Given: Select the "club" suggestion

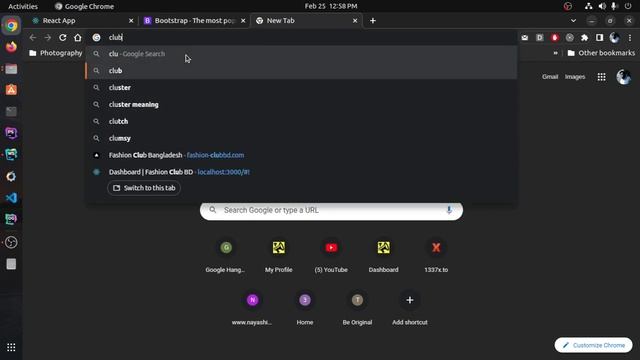Looking at the screenshot, I should (301, 71).
